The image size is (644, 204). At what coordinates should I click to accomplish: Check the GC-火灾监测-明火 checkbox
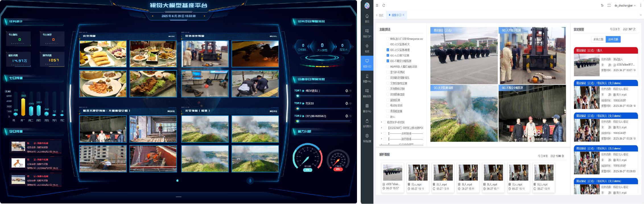point(388,44)
